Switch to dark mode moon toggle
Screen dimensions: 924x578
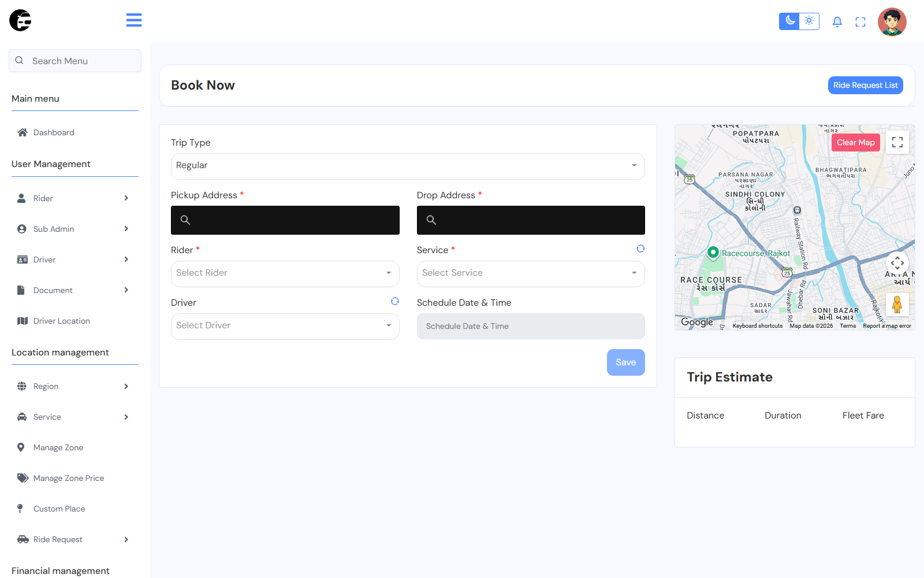789,21
